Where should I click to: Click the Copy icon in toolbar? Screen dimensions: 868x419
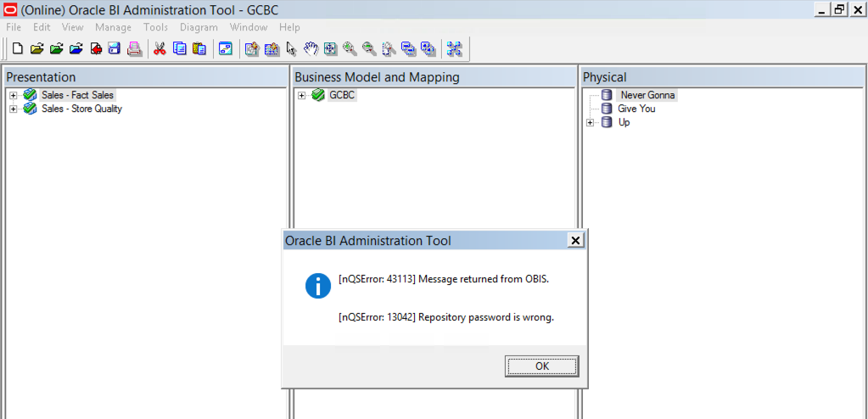click(x=179, y=48)
